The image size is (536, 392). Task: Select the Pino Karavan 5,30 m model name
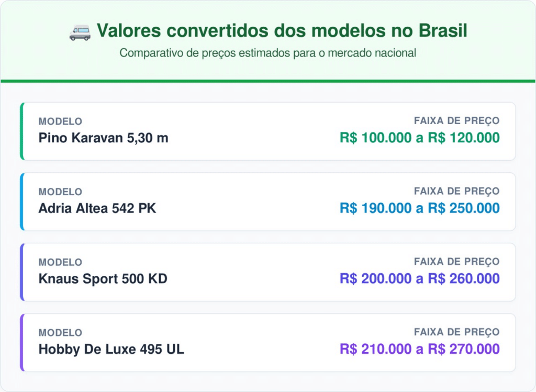(103, 138)
